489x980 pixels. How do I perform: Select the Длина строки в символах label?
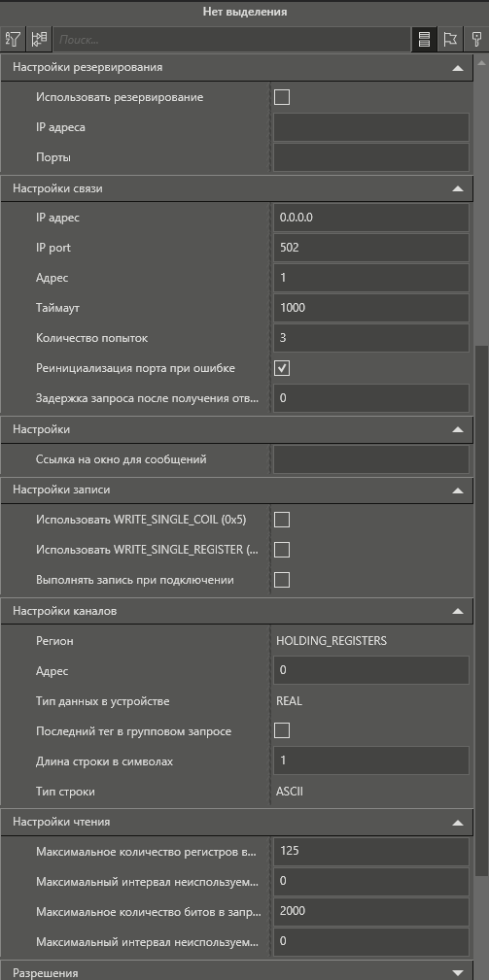click(104, 761)
